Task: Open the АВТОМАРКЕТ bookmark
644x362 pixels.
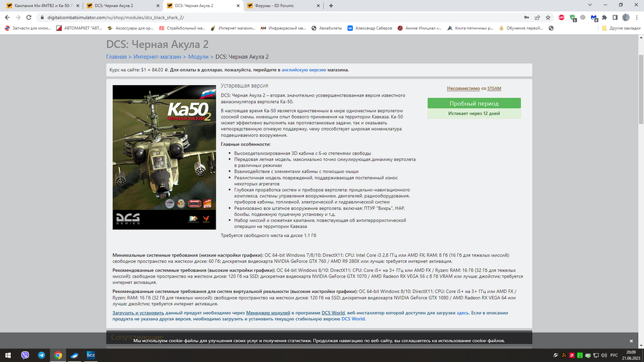Action: tap(79, 28)
